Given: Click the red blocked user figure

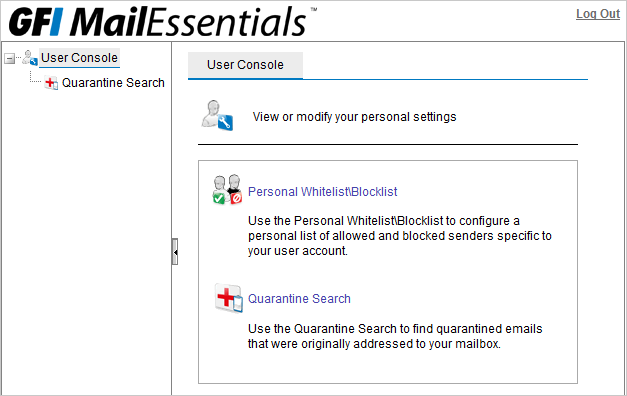Looking at the screenshot, I should point(235,189).
